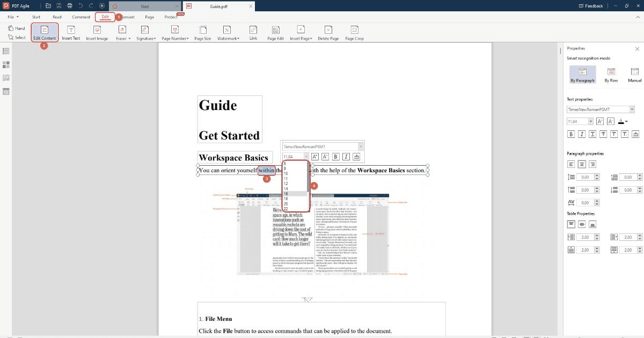Choose font size 16 from the list
This screenshot has height=338, width=644.
(295, 194)
